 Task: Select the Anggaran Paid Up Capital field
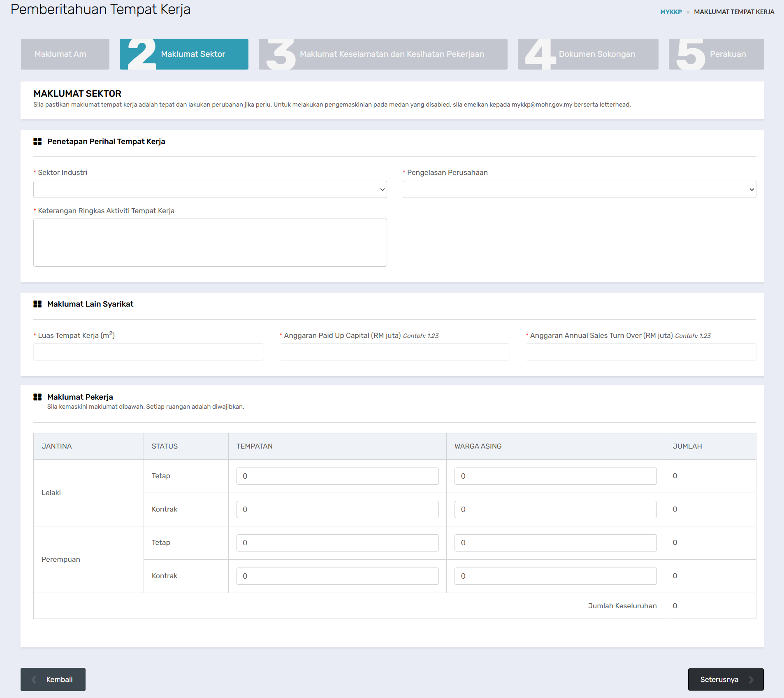pos(394,352)
